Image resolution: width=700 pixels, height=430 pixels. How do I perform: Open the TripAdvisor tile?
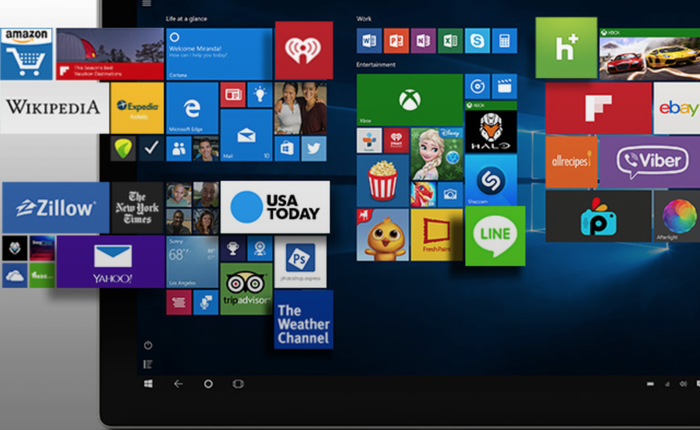(x=246, y=288)
